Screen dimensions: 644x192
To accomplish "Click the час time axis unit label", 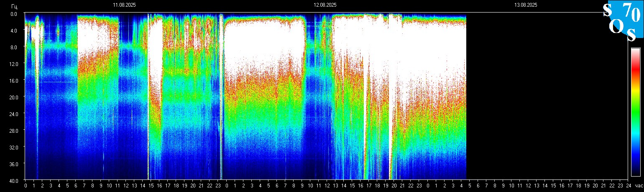I will click(638, 186).
